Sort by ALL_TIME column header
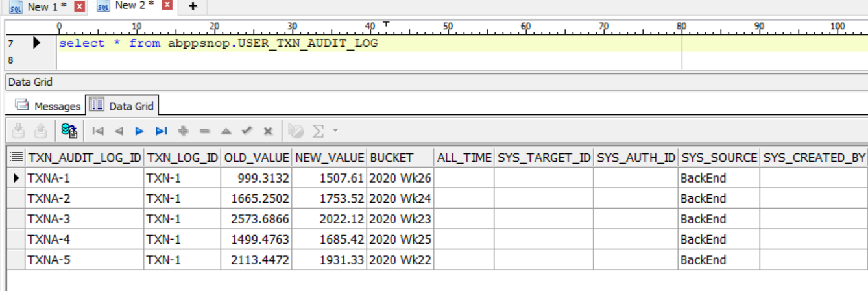Screen dimensions: 868x291 point(464,157)
